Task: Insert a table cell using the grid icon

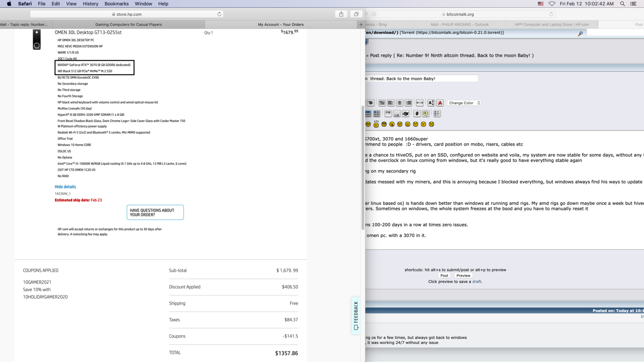Action: (x=377, y=113)
